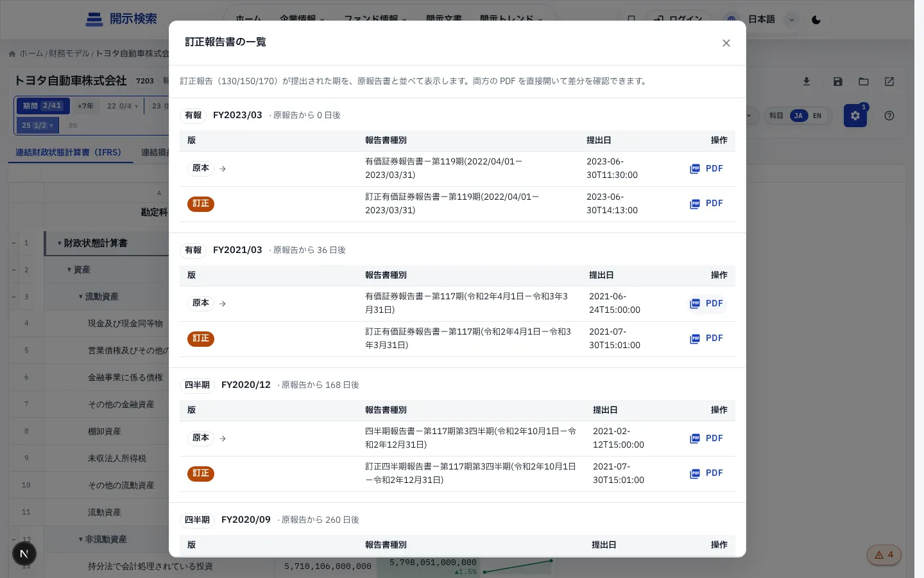Screen dimensions: 924x578
Task: Click 期間 2/41 selector in background
Action: point(42,106)
